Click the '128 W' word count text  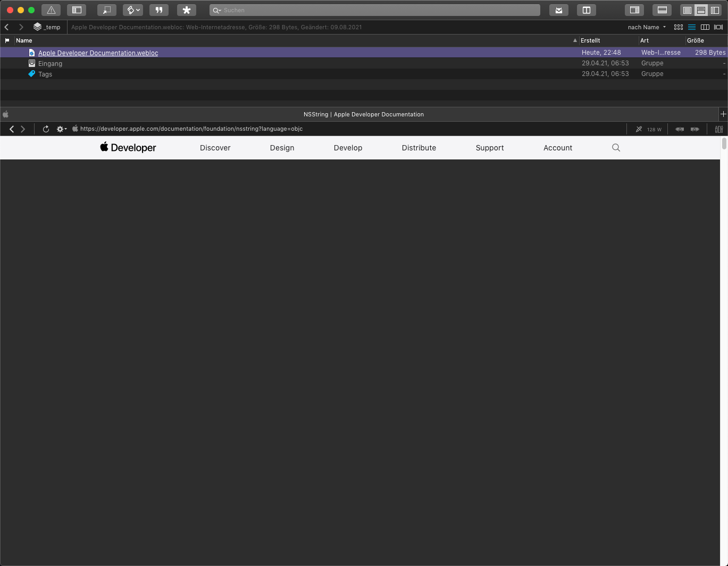pos(655,130)
